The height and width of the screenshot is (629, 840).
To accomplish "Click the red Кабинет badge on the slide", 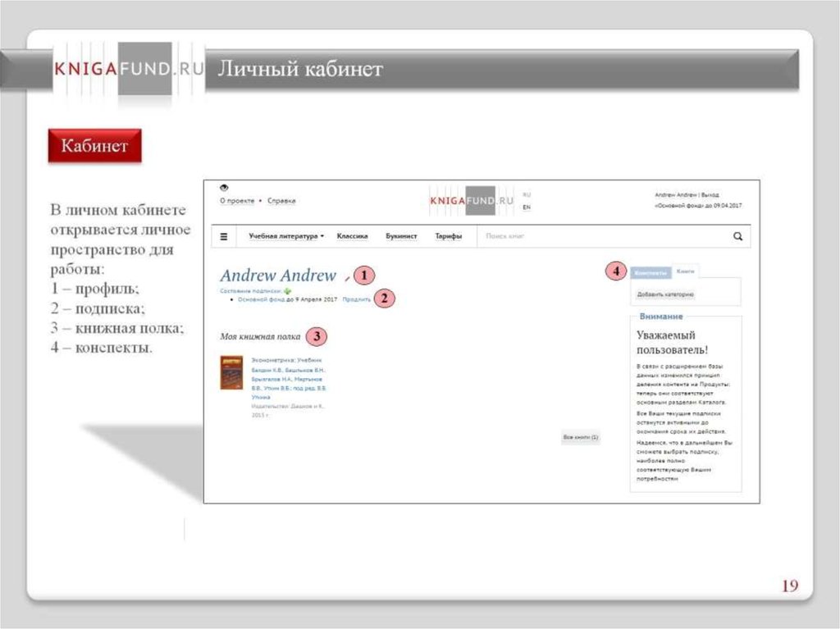I will pyautogui.click(x=94, y=146).
